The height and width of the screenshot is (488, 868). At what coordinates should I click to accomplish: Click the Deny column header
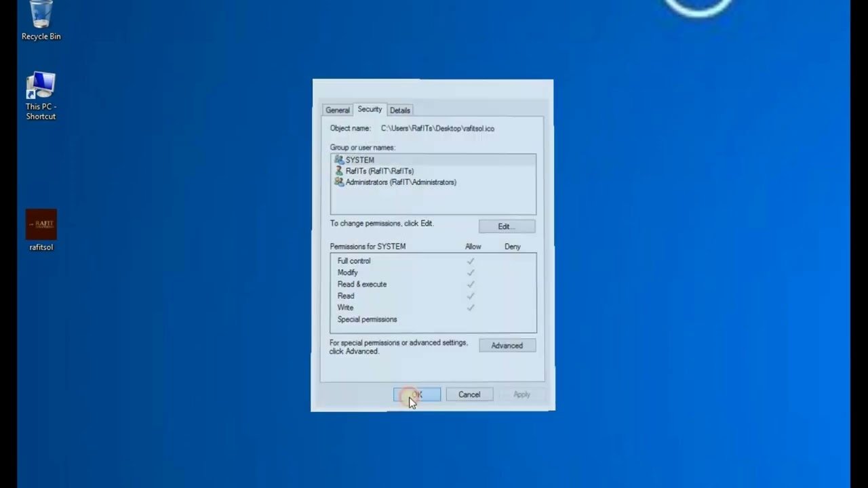pos(513,247)
